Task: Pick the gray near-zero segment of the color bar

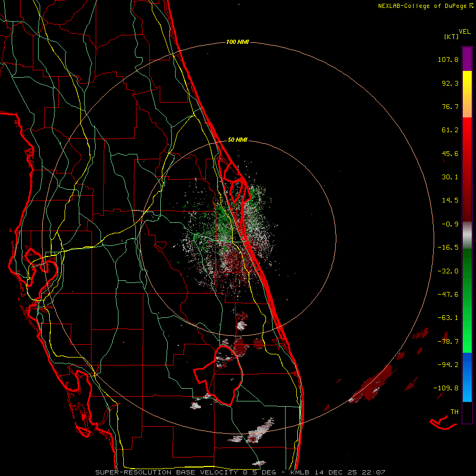Action: [x=467, y=235]
